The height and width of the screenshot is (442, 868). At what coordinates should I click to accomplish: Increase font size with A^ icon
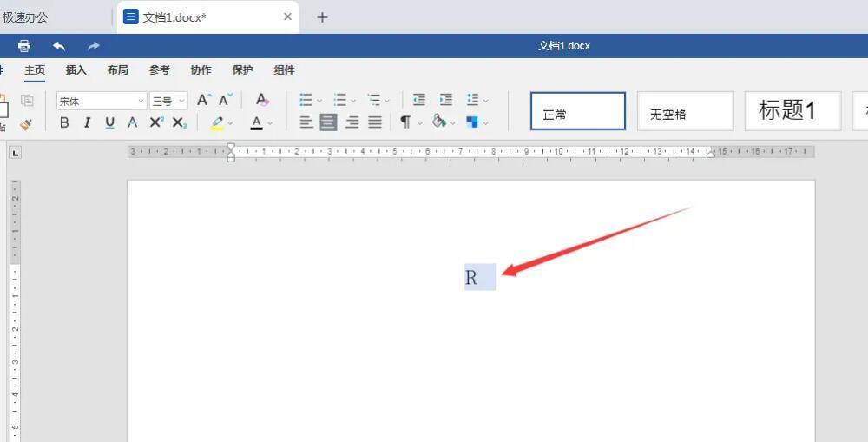(x=203, y=101)
